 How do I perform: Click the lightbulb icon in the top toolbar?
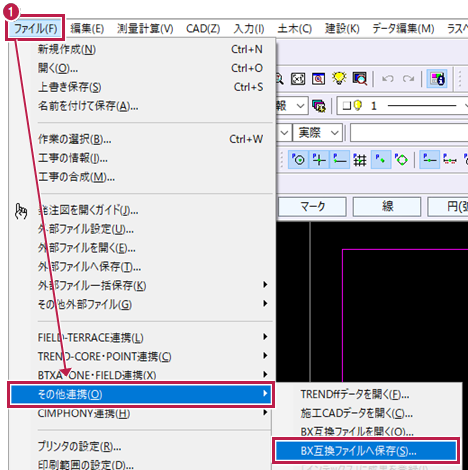click(339, 79)
